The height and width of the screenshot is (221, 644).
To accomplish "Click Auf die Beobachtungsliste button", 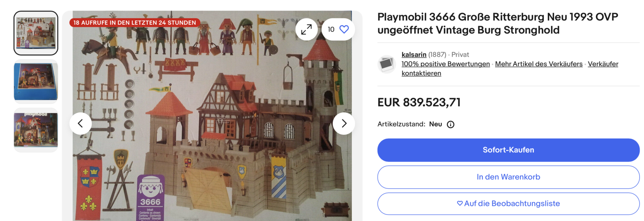I will 508,204.
